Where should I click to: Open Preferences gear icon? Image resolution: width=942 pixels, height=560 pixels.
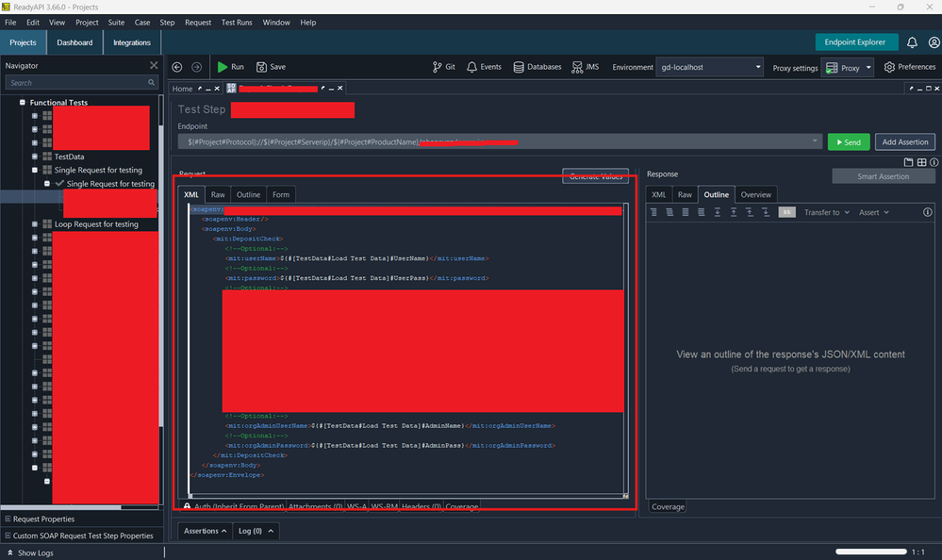[889, 67]
